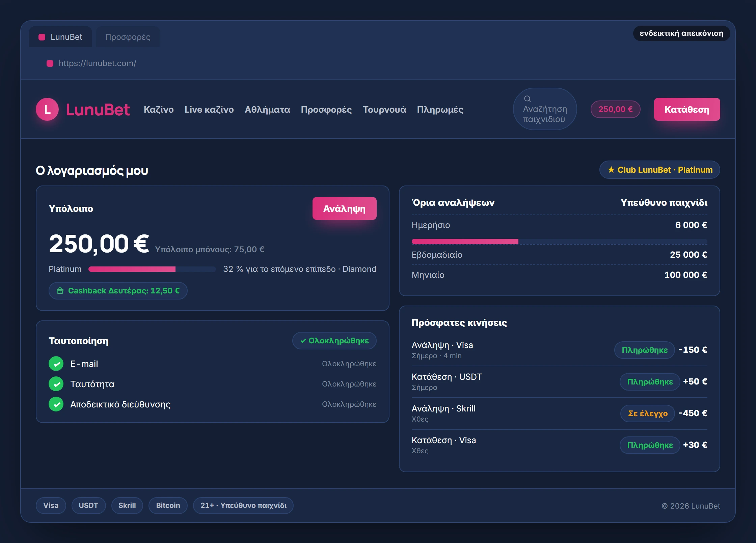Click the check icon beside Αποδεικτικό διεύθυνσης
Viewport: 756px width, 543px height.
coord(56,404)
